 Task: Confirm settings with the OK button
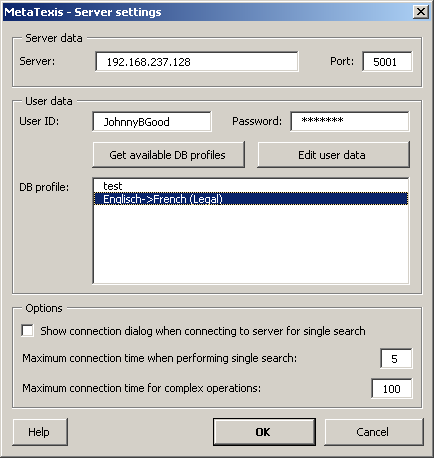pos(264,432)
